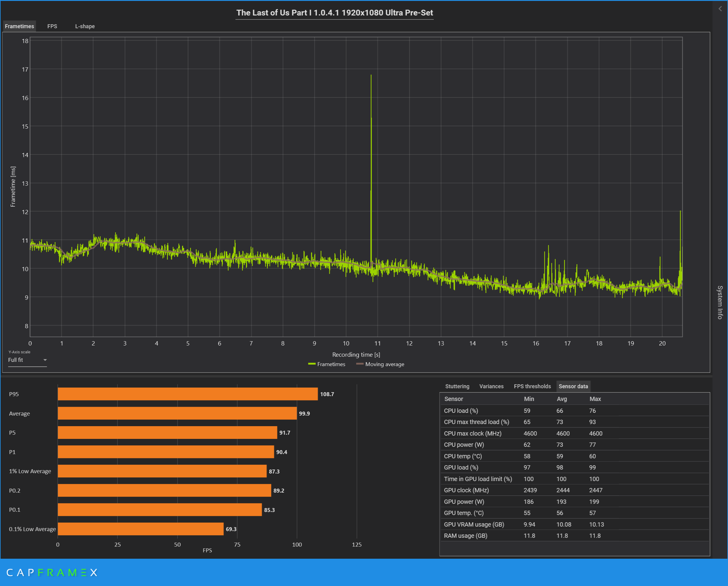The height and width of the screenshot is (586, 728).
Task: Expand the System Info side panel
Action: tap(720, 302)
